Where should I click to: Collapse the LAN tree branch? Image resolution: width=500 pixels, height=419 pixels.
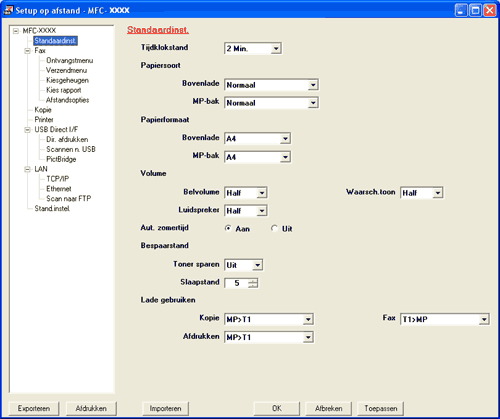click(x=27, y=169)
